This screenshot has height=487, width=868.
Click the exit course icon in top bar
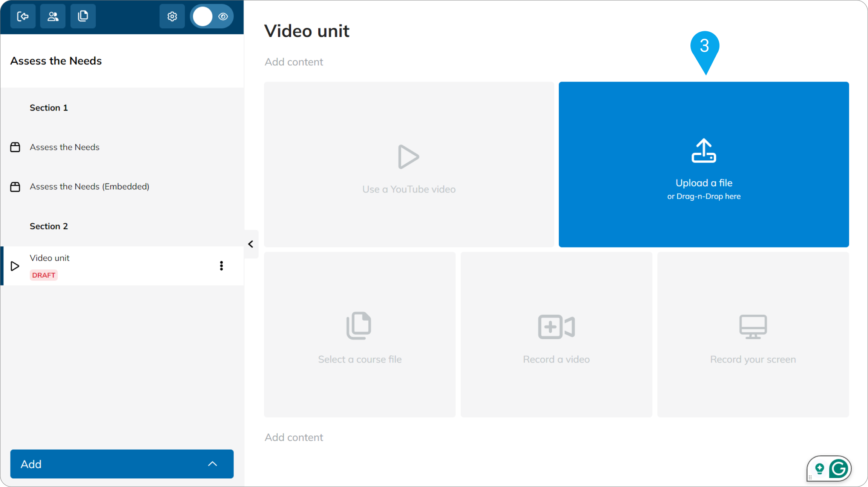pos(23,16)
